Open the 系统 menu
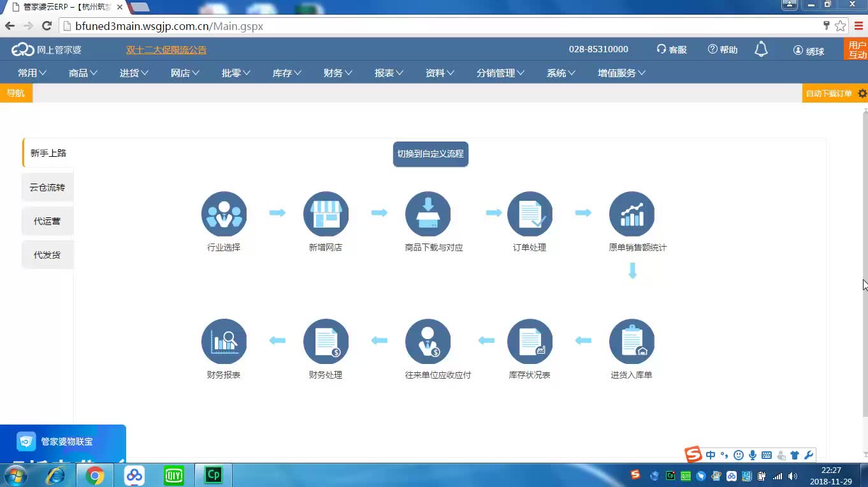The width and height of the screenshot is (868, 487). [x=561, y=73]
